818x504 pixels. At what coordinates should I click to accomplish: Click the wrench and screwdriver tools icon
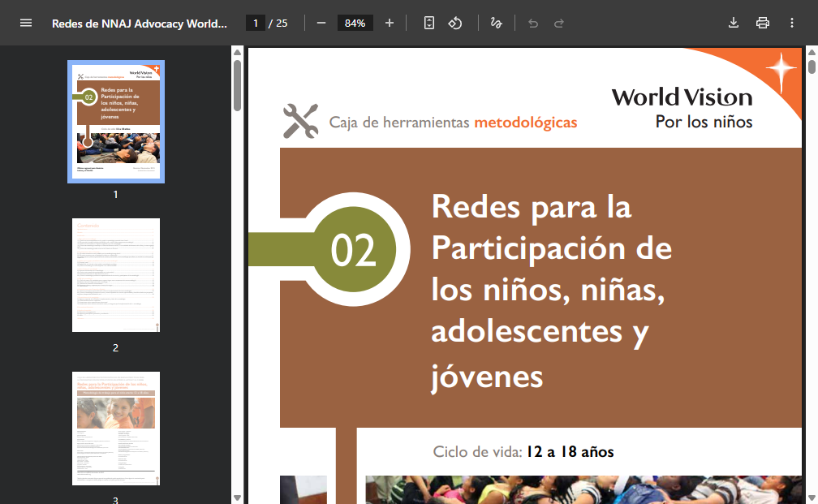pos(300,121)
